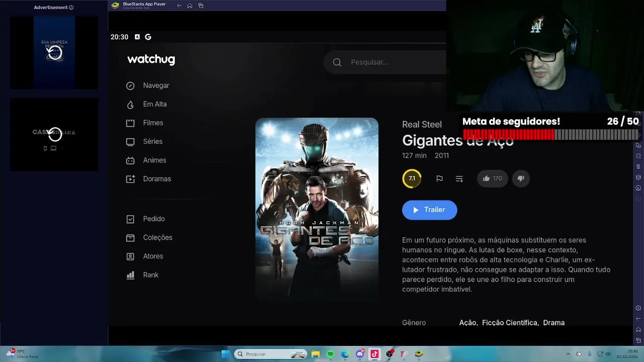This screenshot has width=644, height=362.
Task: Click back arrow in BlueStacks side toolbar
Action: [x=638, y=319]
